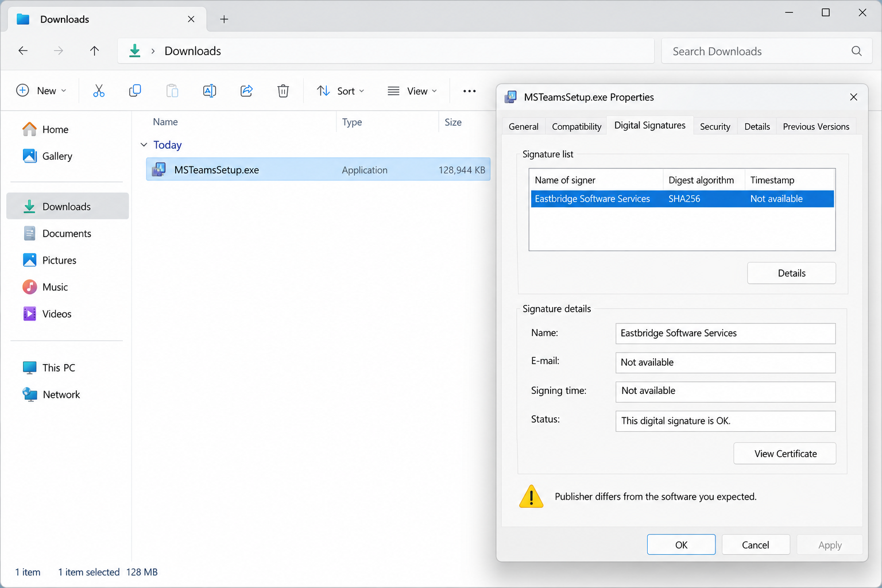Screen dimensions: 882x588
Task: Go back with the left arrow
Action: [23, 51]
